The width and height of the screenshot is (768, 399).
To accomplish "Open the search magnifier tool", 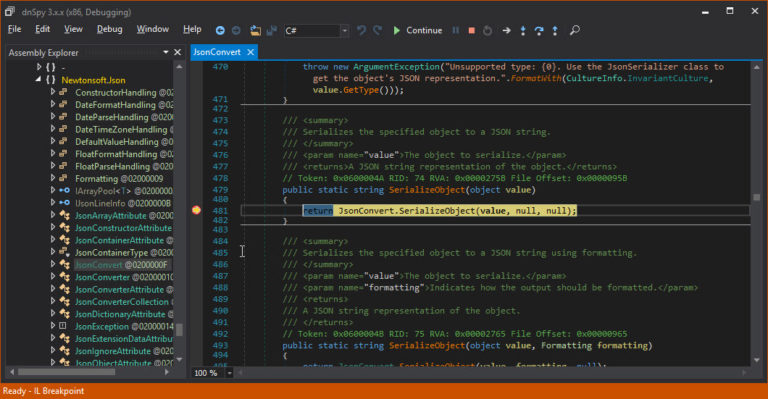I will tap(575, 30).
